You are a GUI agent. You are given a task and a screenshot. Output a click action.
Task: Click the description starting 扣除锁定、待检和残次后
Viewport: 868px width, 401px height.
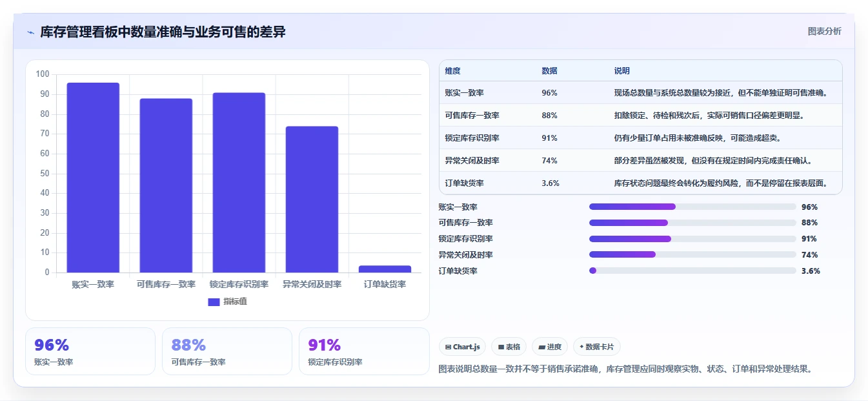[710, 116]
